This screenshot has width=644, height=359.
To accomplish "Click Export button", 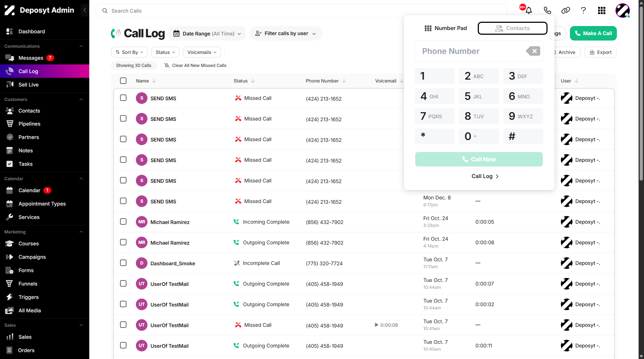I will pyautogui.click(x=601, y=52).
